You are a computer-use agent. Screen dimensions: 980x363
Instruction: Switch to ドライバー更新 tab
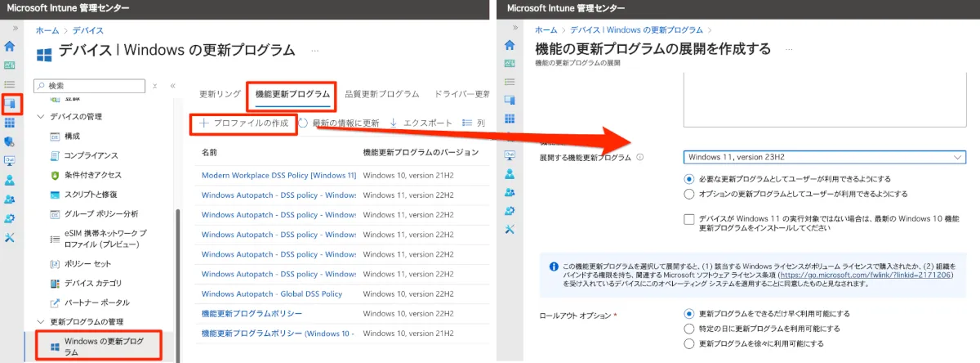pos(462,94)
